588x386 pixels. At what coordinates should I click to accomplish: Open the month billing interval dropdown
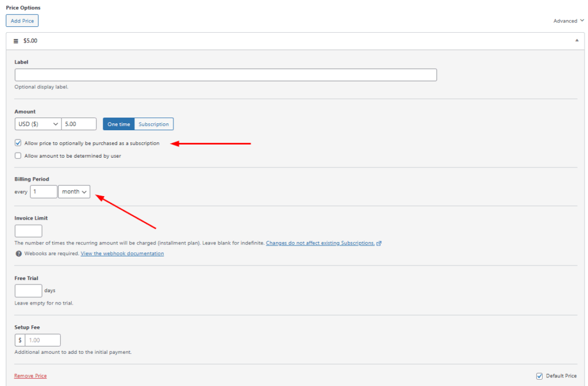[74, 192]
